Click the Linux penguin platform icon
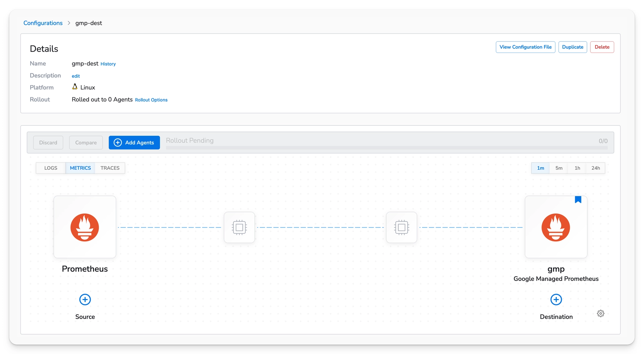 coord(74,87)
